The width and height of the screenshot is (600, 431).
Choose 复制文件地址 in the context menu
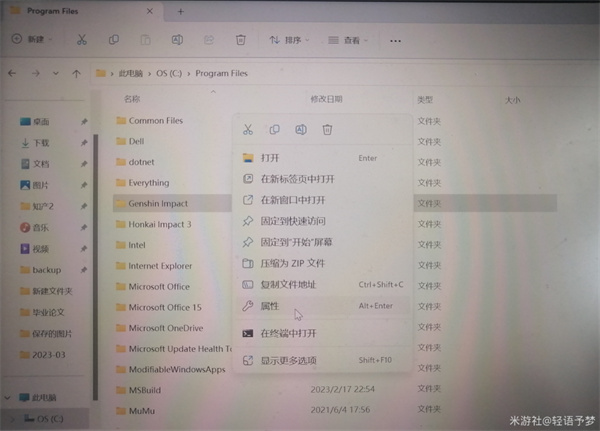point(322,284)
